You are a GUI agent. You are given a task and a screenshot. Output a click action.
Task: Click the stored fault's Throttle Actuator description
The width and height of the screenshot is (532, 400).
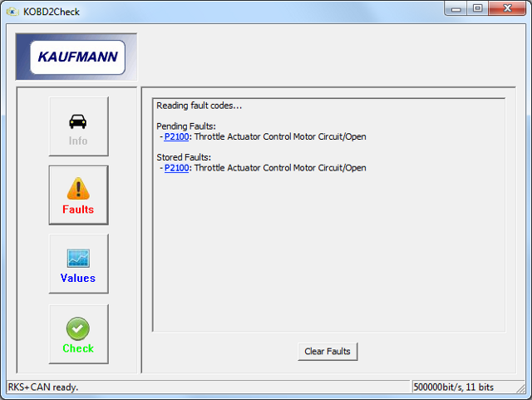[x=280, y=168]
